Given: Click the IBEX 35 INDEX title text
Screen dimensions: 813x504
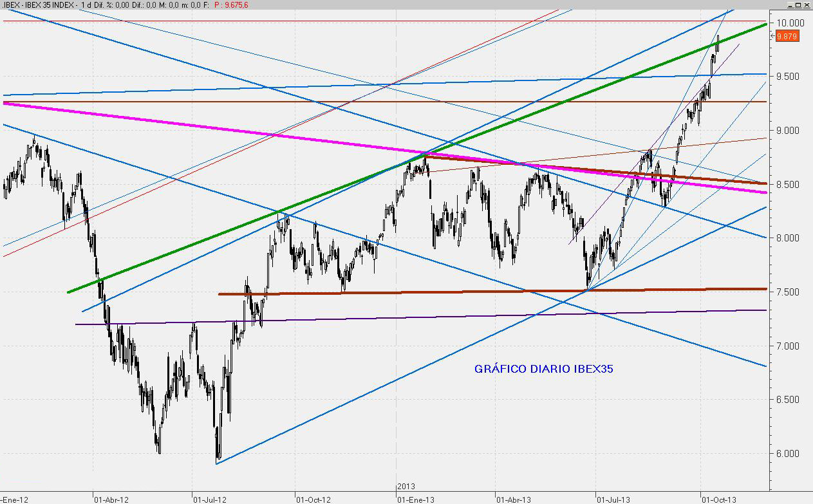Looking at the screenshot, I should [x=48, y=5].
